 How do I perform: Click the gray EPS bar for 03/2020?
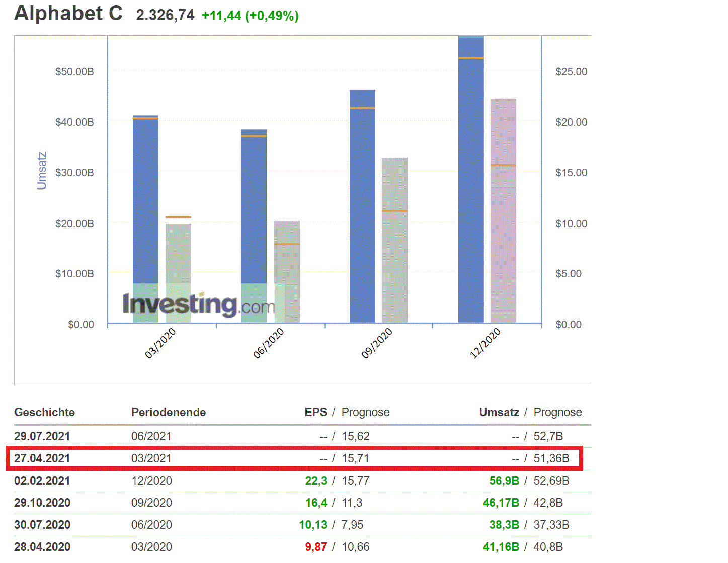coord(178,273)
